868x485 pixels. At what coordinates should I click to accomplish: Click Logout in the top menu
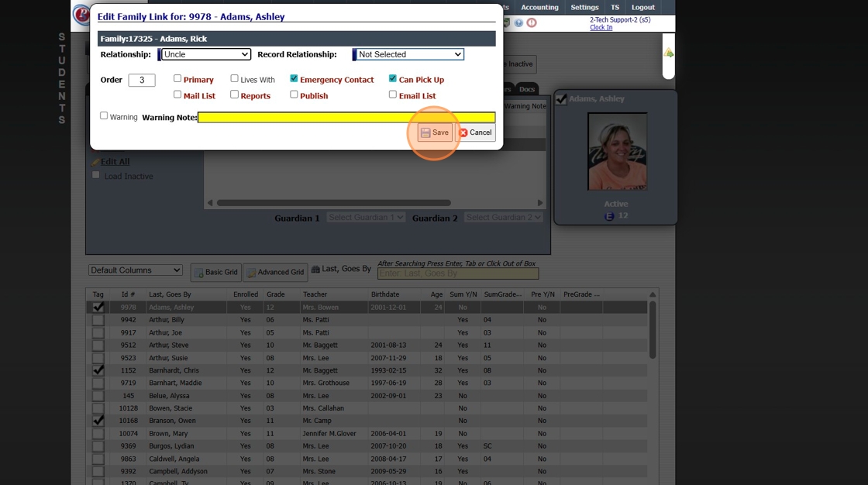[642, 7]
